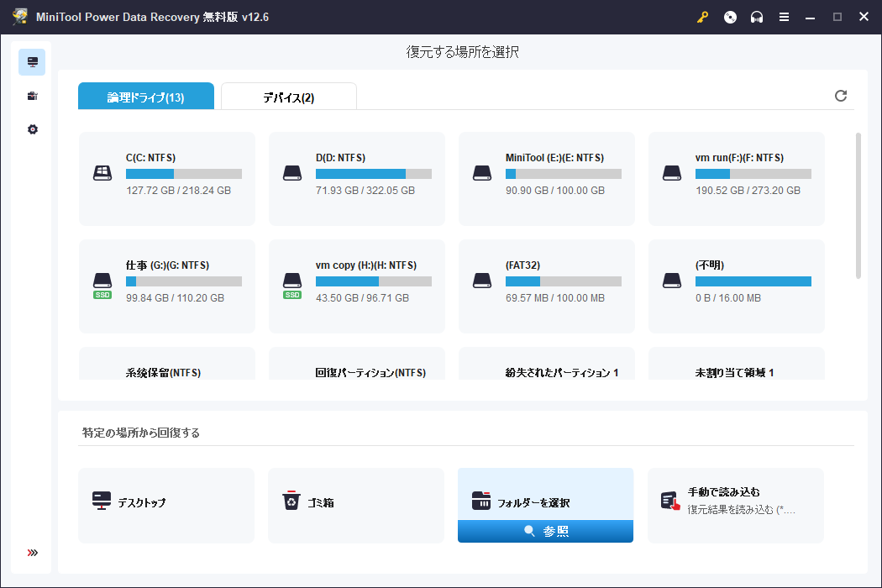Image resolution: width=882 pixels, height=588 pixels.
Task: Click the 参照 browse button
Action: (545, 531)
